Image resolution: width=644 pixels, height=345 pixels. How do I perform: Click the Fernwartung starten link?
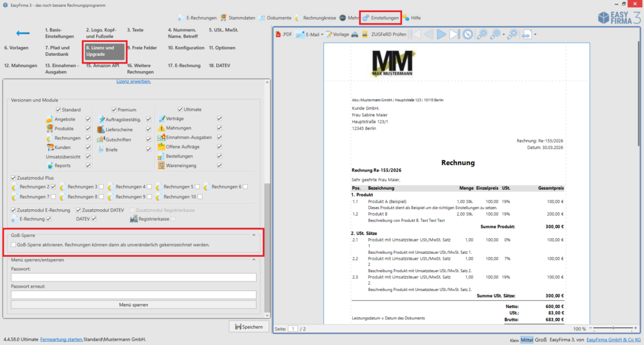coord(61,340)
